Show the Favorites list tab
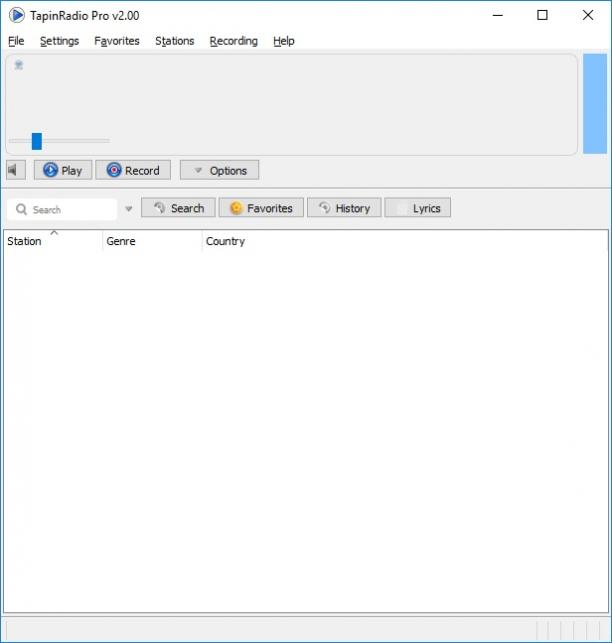The image size is (612, 643). pos(261,207)
